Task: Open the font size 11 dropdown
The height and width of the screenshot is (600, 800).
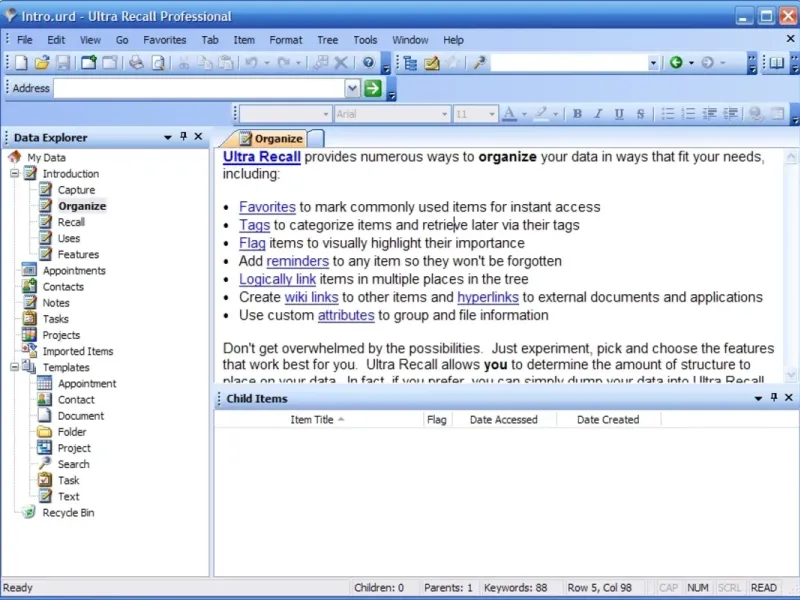Action: 492,114
